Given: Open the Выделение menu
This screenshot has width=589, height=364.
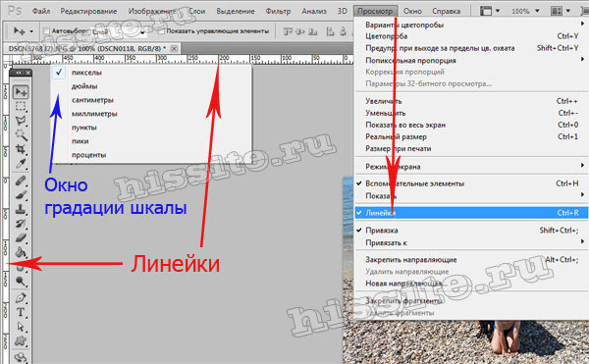Looking at the screenshot, I should (x=236, y=11).
